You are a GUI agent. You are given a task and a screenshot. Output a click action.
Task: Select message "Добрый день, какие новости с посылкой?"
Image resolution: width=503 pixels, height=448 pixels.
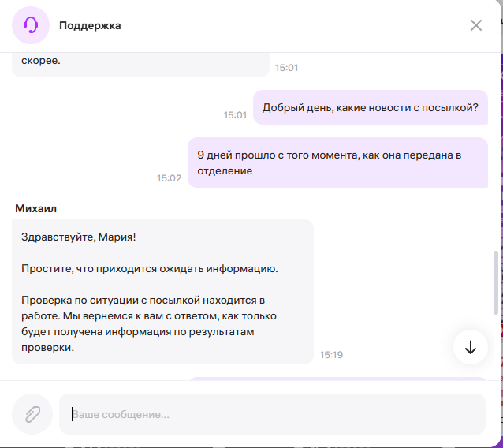click(370, 108)
